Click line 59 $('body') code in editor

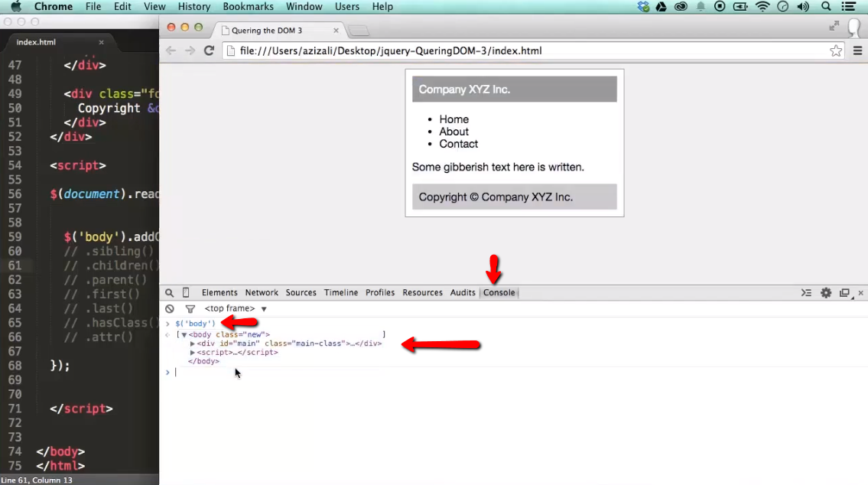[x=111, y=237]
